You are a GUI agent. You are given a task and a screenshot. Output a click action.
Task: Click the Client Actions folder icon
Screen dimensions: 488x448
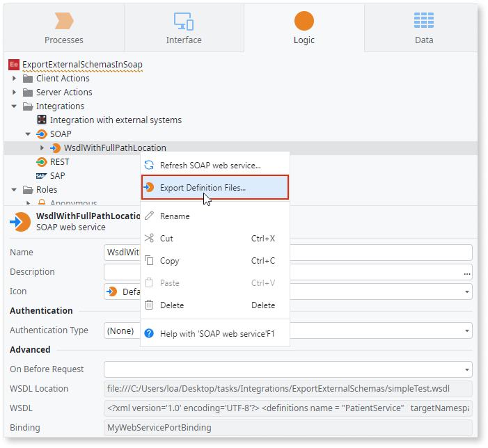[28, 79]
